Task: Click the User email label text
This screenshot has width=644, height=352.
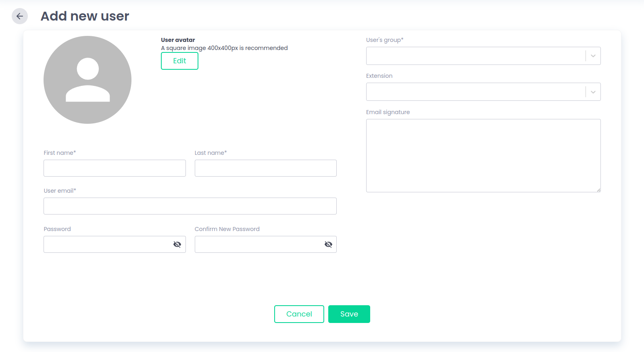Action: click(x=60, y=191)
